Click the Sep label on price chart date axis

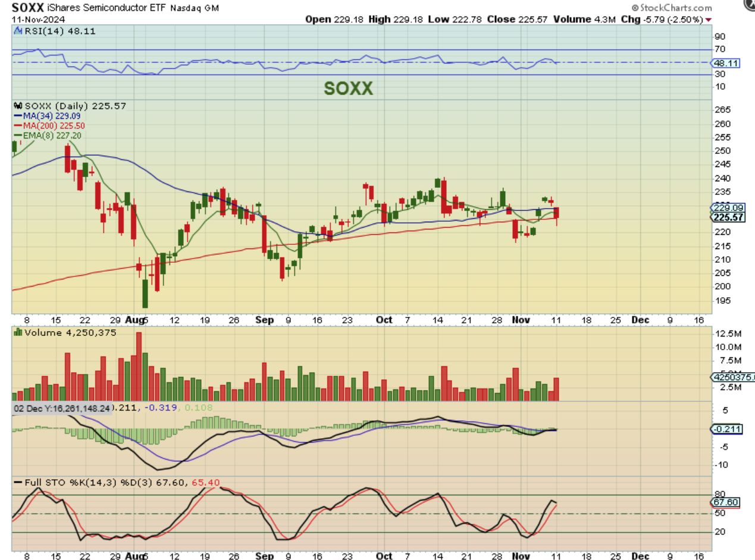[x=266, y=320]
